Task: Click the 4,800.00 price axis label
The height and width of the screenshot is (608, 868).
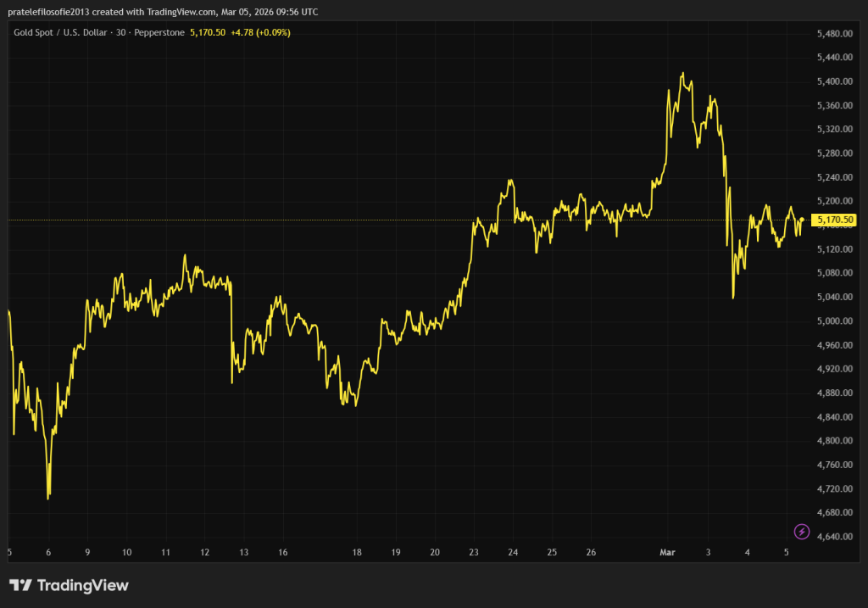Action: pyautogui.click(x=833, y=441)
